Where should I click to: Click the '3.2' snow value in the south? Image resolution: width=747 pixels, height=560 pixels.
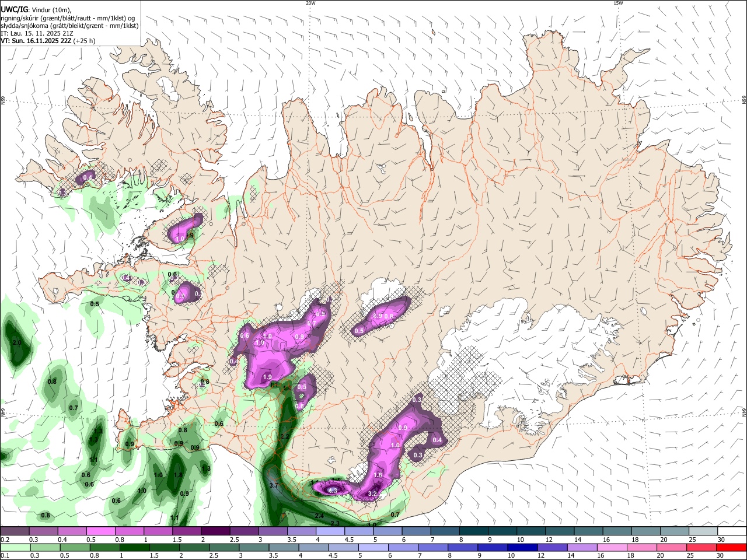372,494
